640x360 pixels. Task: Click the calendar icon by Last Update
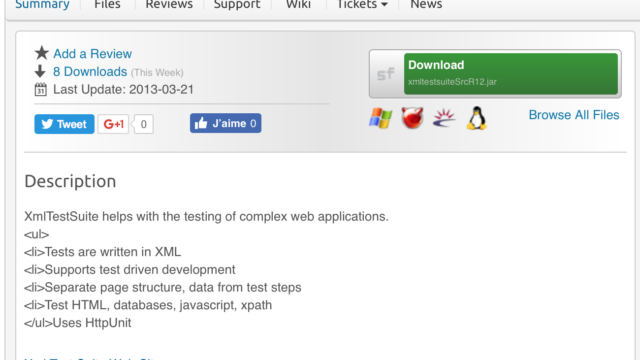pos(40,89)
